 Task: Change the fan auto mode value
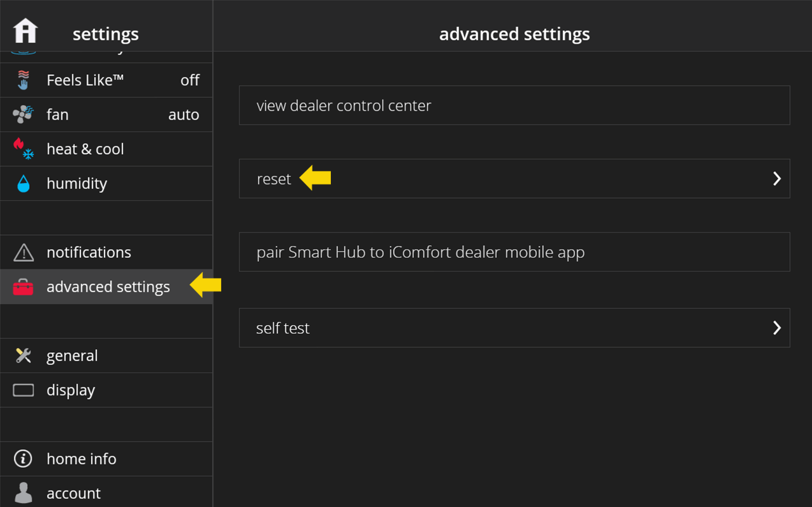[x=184, y=115]
